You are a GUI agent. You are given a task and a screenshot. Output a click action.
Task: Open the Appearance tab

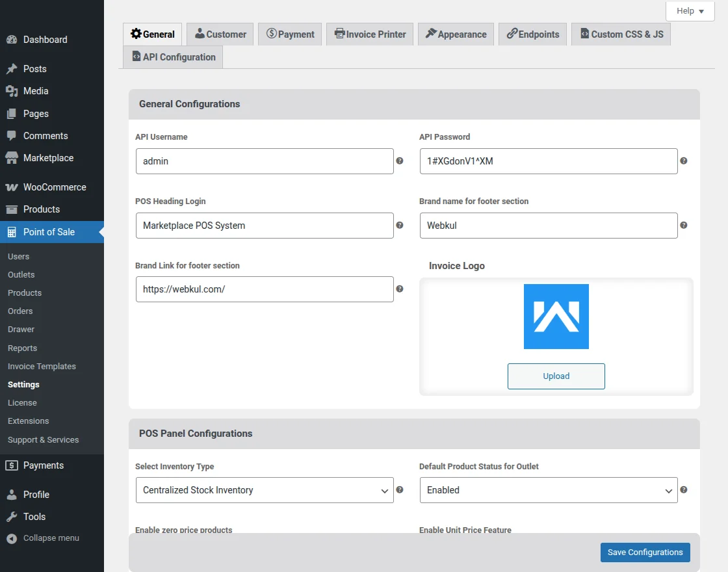pos(456,34)
